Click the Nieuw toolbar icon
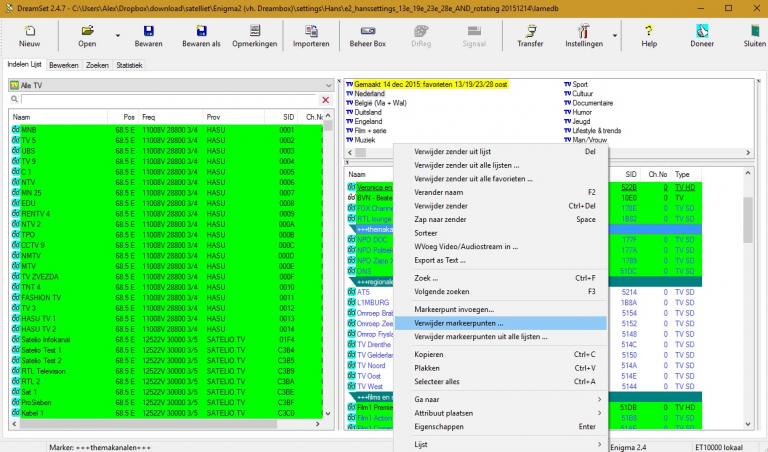This screenshot has width=768, height=452. (29, 35)
